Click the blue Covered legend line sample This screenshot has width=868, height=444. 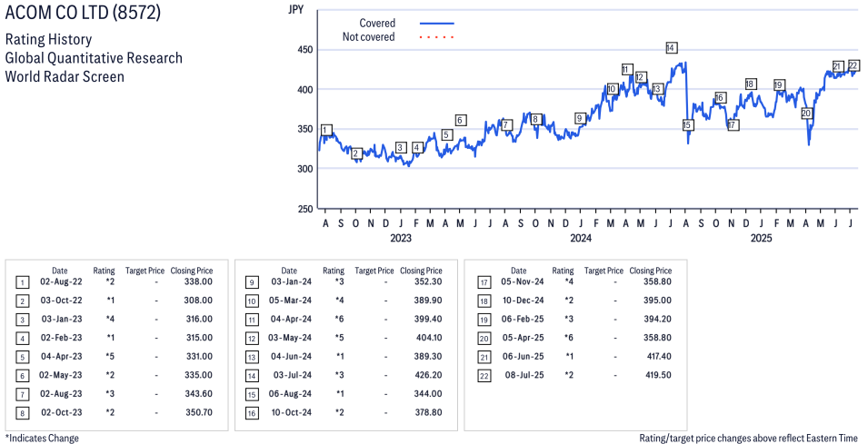pos(437,24)
